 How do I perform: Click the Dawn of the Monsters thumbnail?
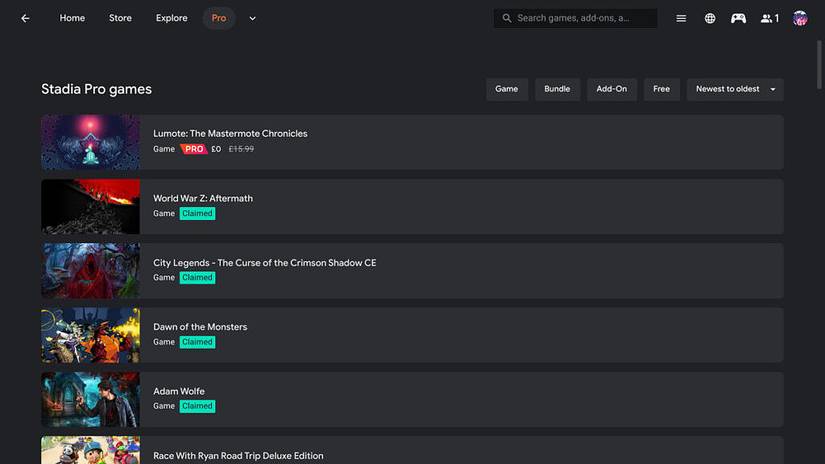point(90,335)
